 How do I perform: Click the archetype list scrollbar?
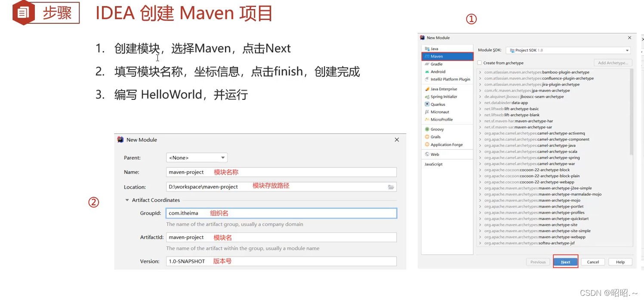[x=631, y=112]
